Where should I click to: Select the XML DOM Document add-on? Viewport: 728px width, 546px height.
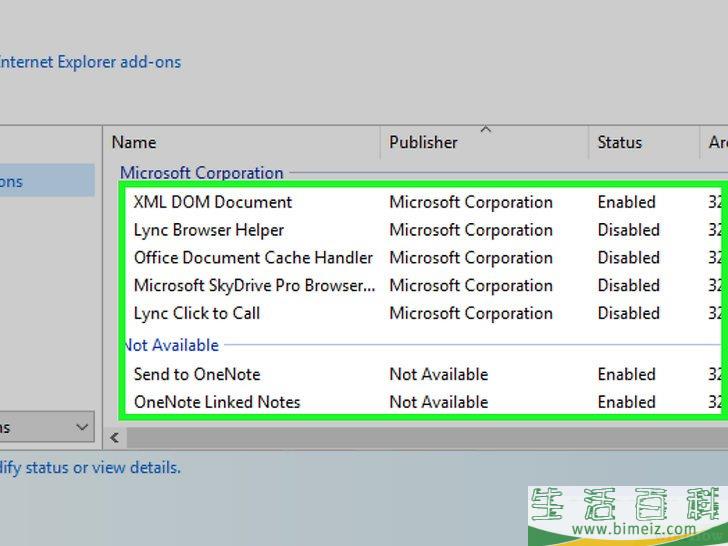click(x=213, y=202)
